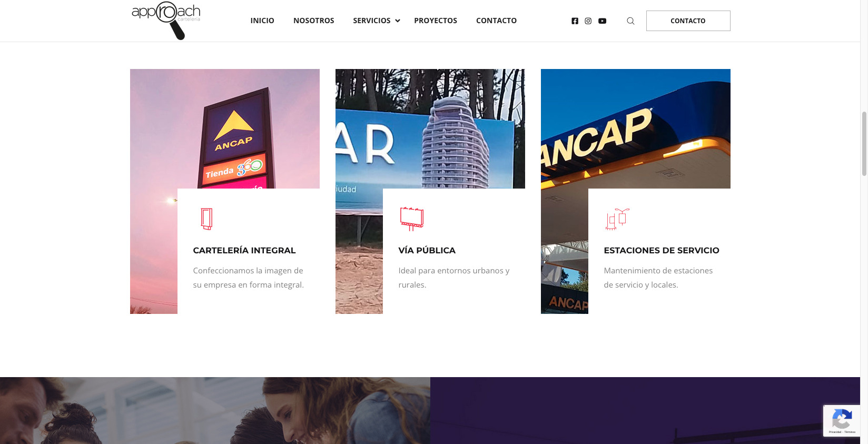This screenshot has width=868, height=444.
Task: Click the red totem sign icon
Action: 206,219
